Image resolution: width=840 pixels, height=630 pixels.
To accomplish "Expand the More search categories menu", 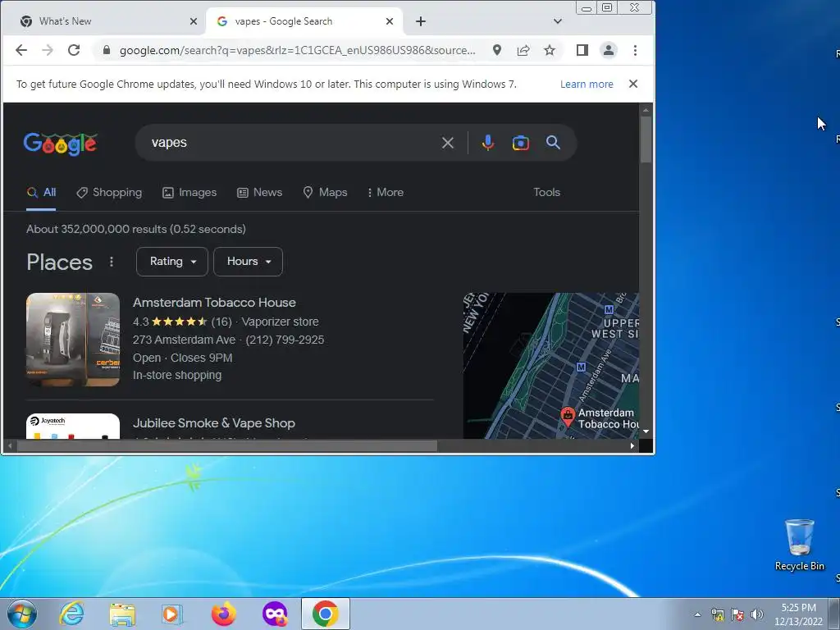I will pyautogui.click(x=386, y=192).
